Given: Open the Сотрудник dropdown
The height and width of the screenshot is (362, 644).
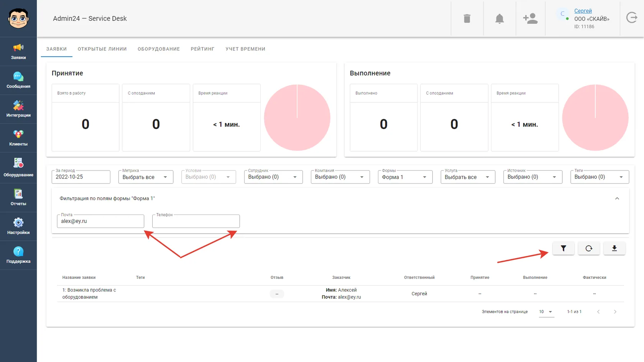Looking at the screenshot, I should [x=273, y=177].
